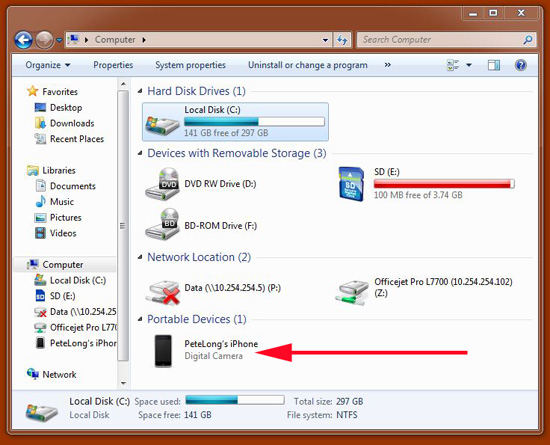Open recent pages dropdown beside Forward button
This screenshot has width=550, height=445.
point(59,40)
